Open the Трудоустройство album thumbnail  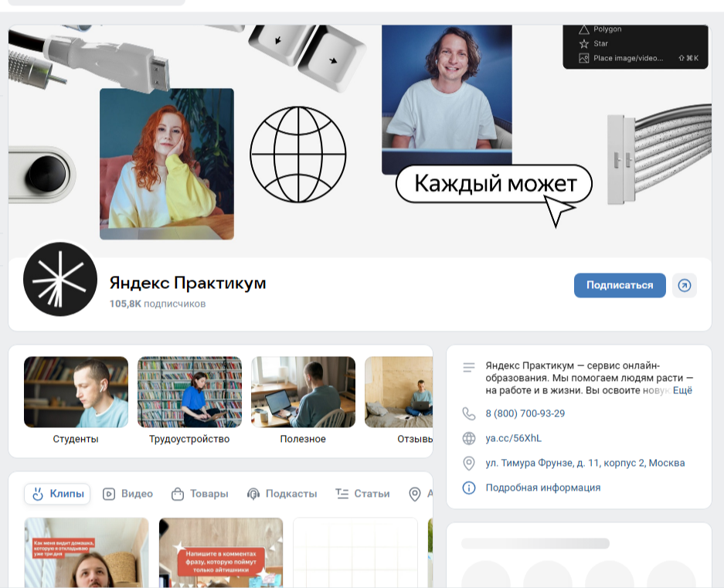[x=190, y=392]
